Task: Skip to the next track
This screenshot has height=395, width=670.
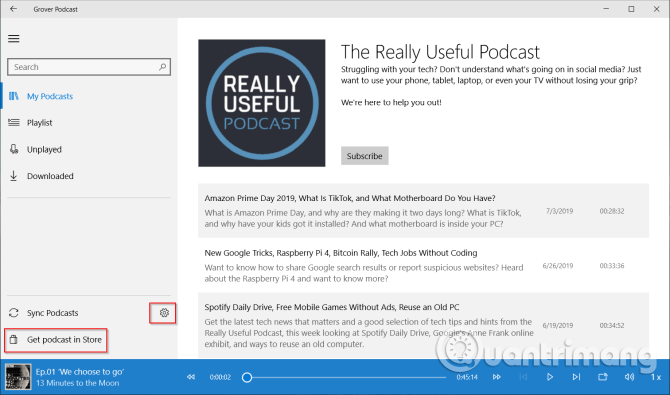Action: [x=576, y=377]
